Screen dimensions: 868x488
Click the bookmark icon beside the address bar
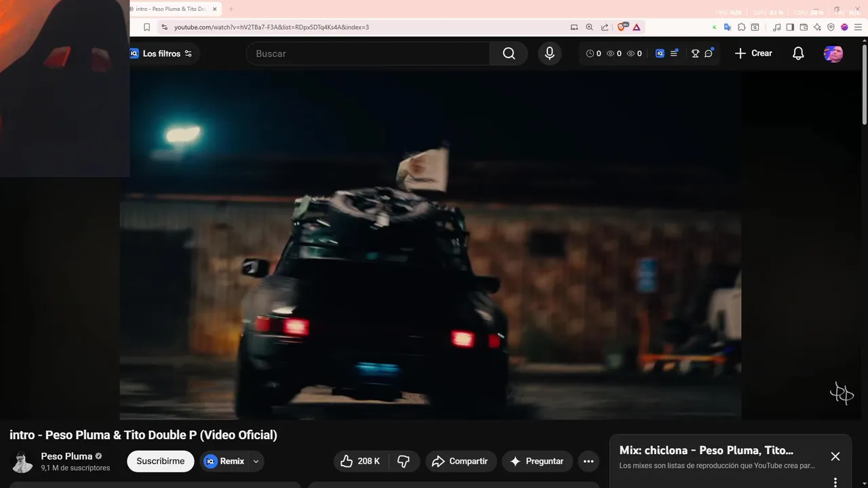tap(146, 27)
